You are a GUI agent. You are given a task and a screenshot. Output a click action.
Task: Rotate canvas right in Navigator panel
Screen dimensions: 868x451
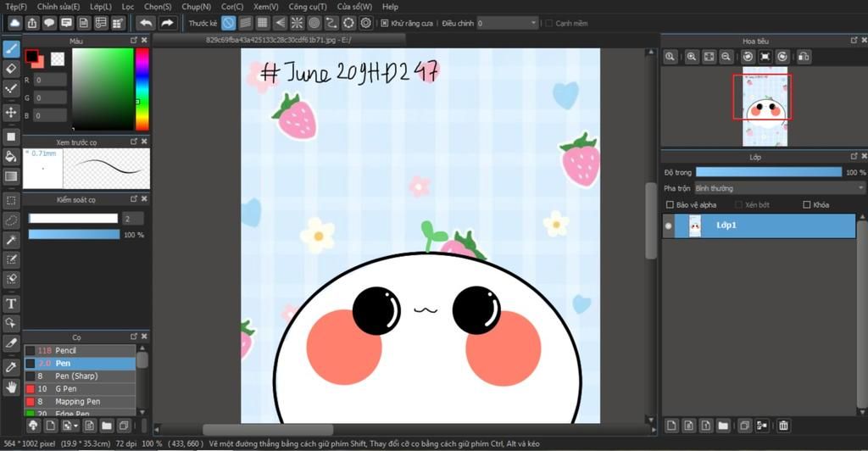click(x=782, y=57)
